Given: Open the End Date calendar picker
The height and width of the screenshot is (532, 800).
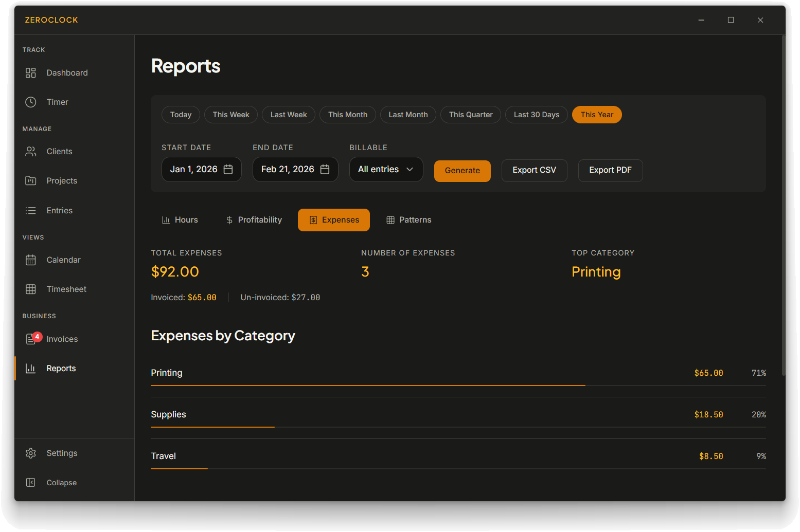Looking at the screenshot, I should click(x=325, y=170).
